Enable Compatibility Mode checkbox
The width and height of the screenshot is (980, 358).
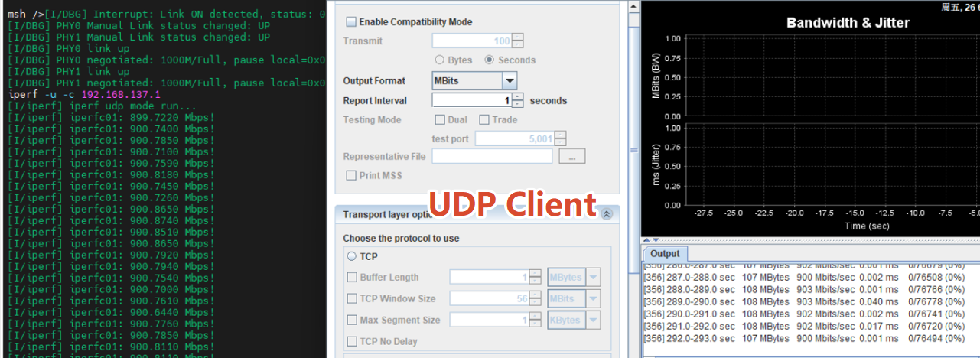pyautogui.click(x=351, y=22)
